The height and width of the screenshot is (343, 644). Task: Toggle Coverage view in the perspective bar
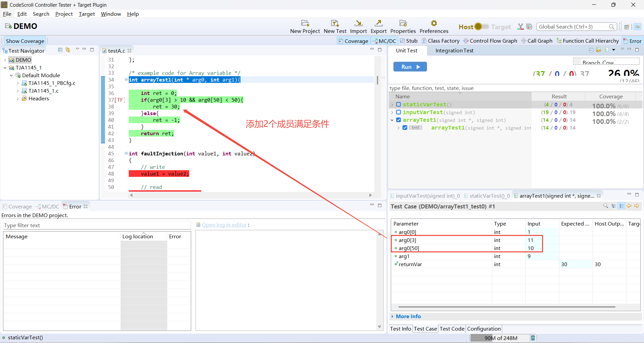[353, 41]
